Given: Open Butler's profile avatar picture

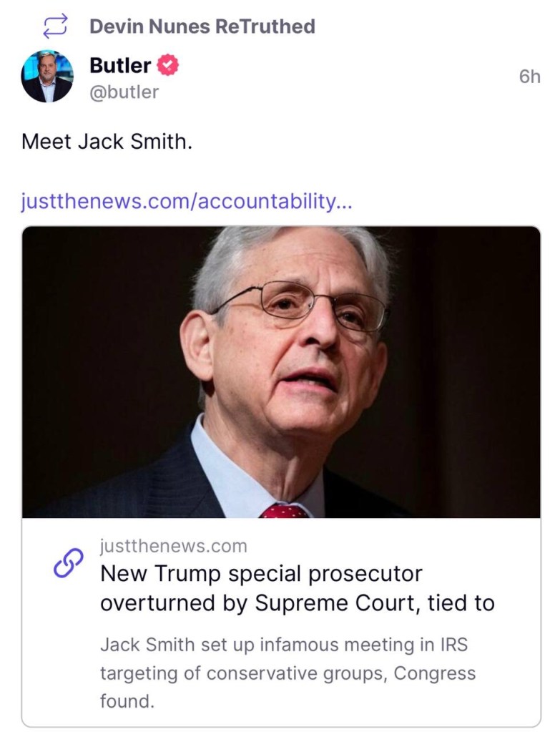Looking at the screenshot, I should (47, 77).
